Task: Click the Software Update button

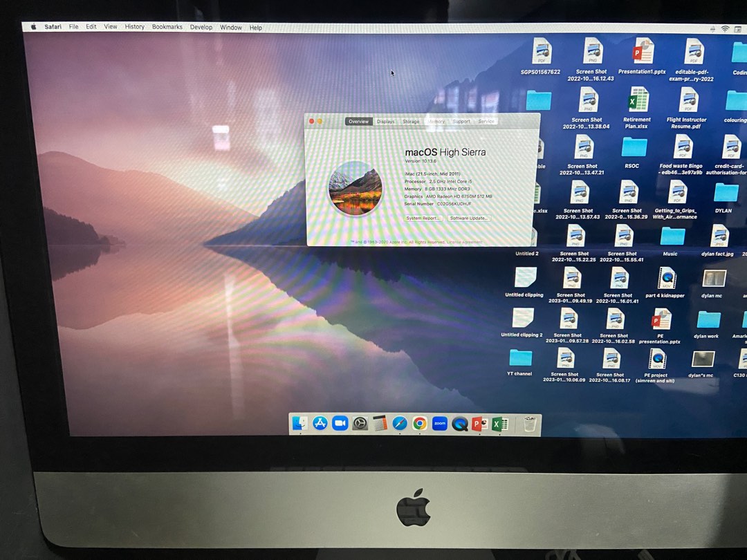Action: (469, 218)
